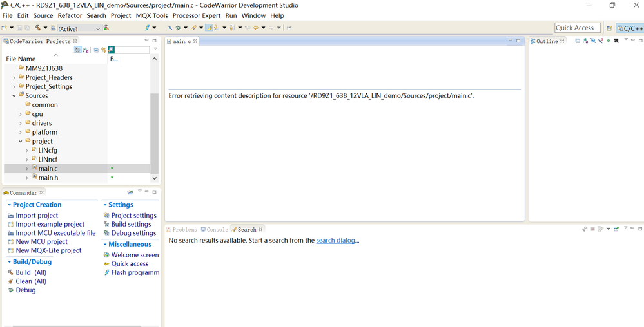
Task: Open the (Active) build configuration combo box
Action: click(x=79, y=28)
